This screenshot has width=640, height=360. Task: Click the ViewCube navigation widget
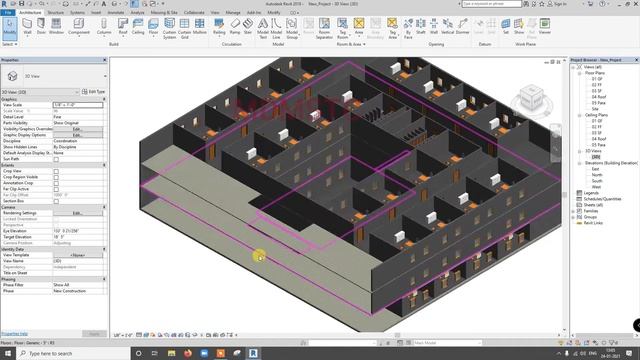point(532,98)
